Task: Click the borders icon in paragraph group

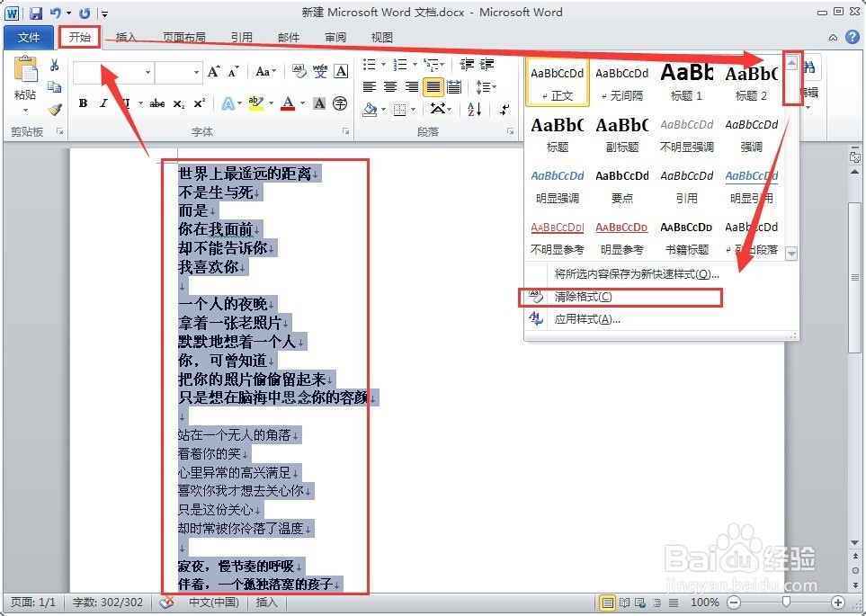Action: tap(399, 109)
